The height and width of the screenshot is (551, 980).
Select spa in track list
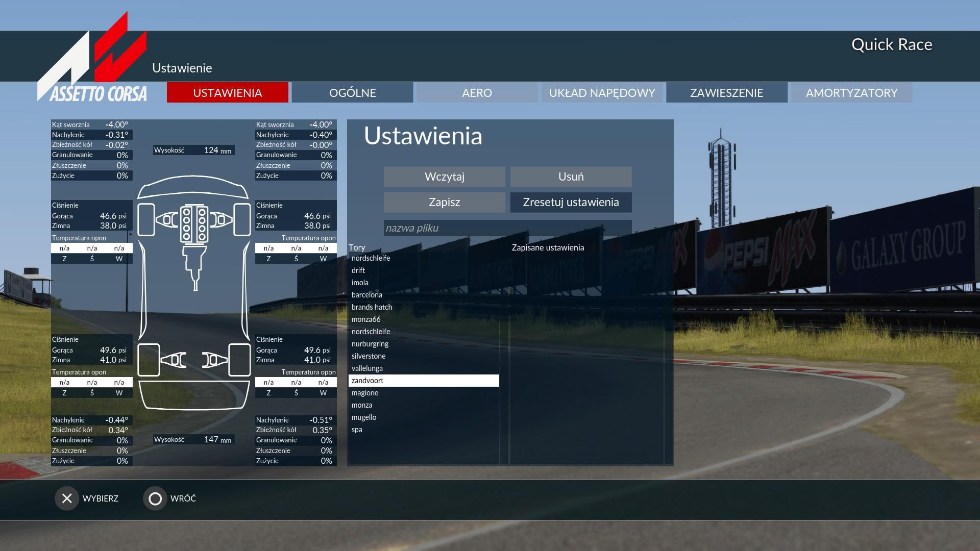(424, 430)
